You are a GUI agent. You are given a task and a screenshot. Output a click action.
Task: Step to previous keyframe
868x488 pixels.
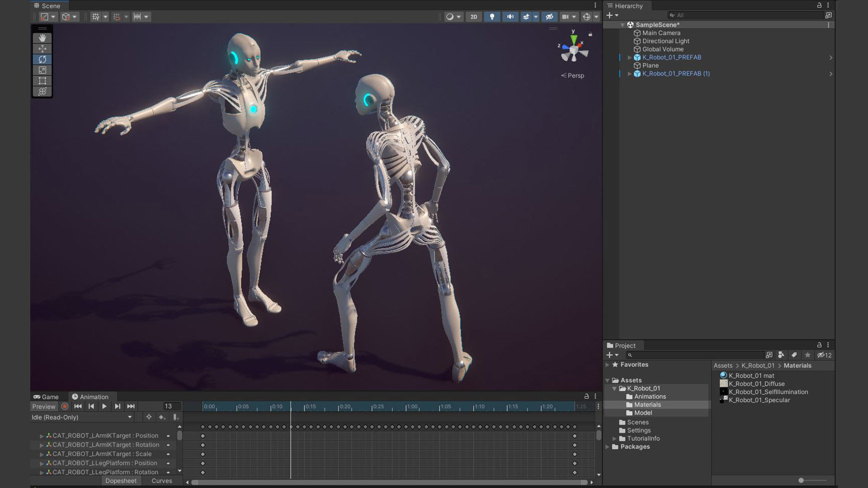[91, 407]
